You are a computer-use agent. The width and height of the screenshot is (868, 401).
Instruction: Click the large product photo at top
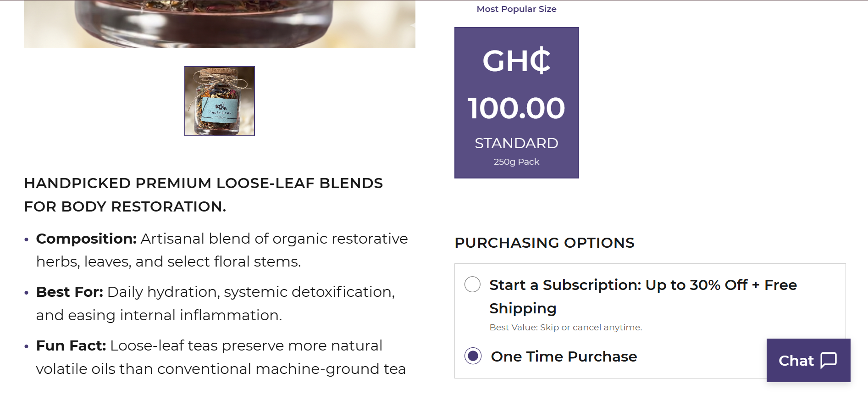(x=220, y=24)
